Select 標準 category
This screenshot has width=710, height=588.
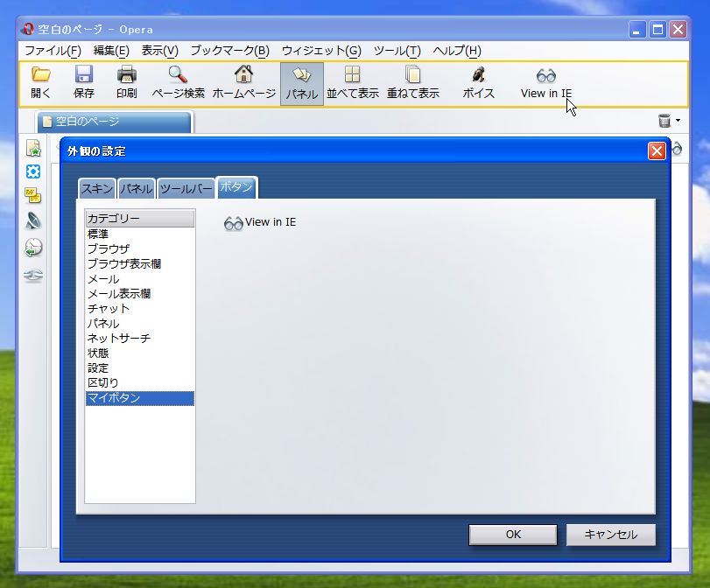pos(140,234)
